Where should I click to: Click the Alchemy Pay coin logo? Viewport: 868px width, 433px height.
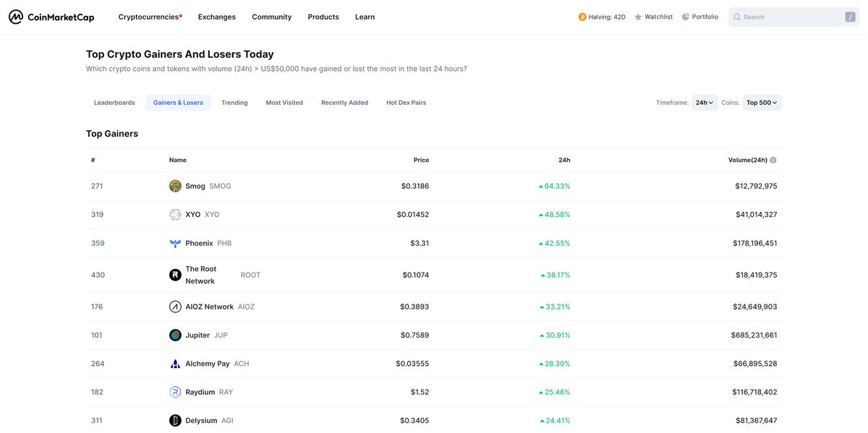click(x=175, y=364)
